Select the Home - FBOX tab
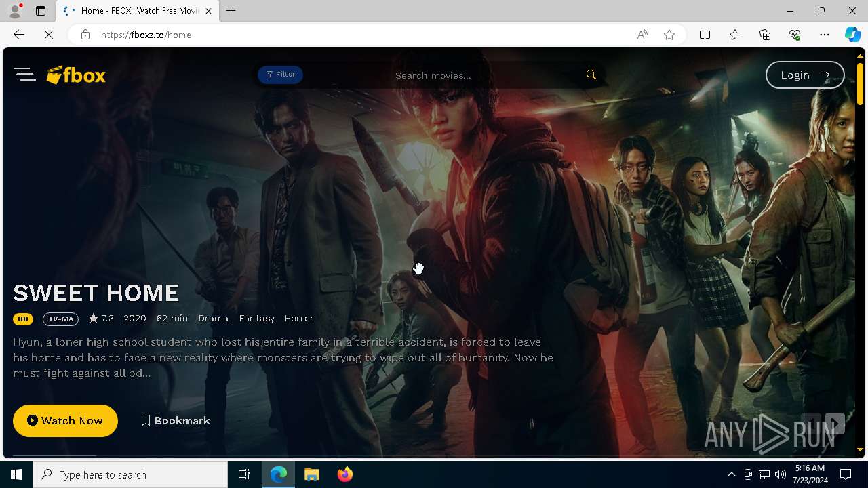868x488 pixels. (138, 11)
